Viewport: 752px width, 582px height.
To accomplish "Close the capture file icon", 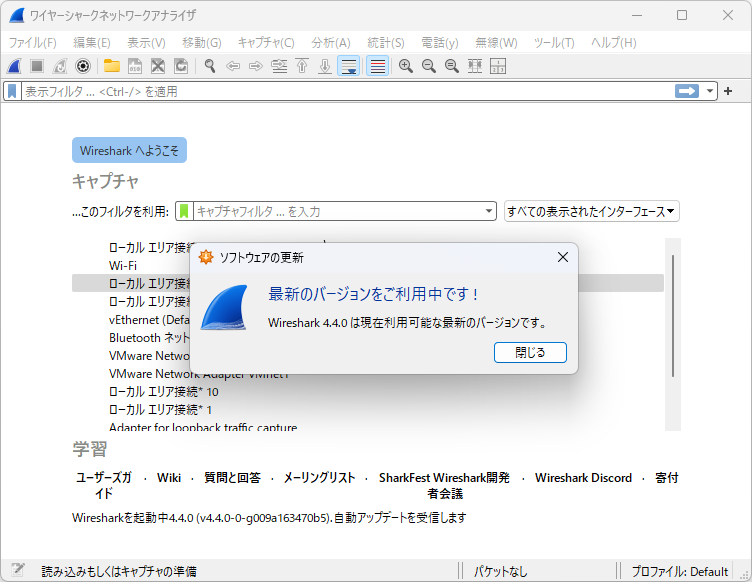I will 158,66.
